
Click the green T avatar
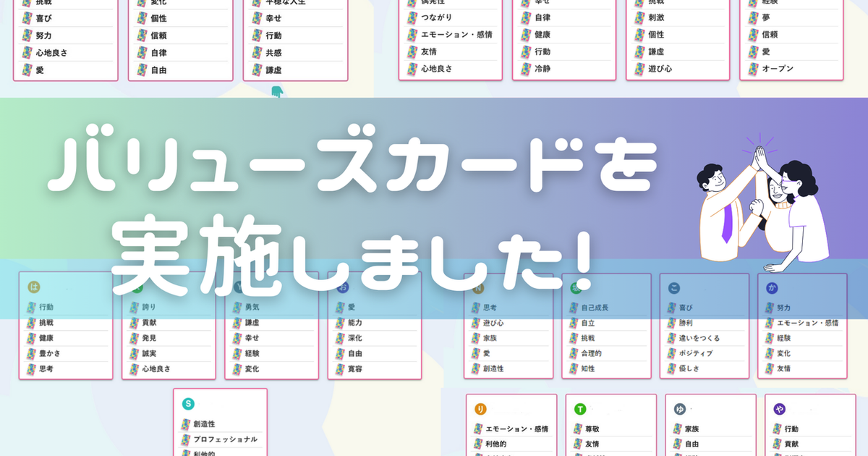(579, 409)
